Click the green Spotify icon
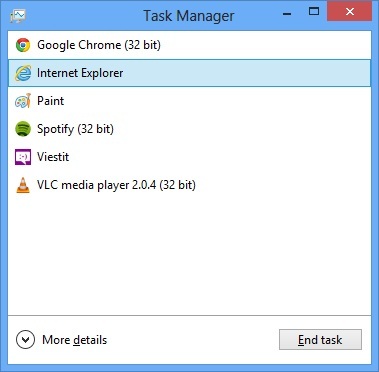This screenshot has width=379, height=372. point(23,129)
